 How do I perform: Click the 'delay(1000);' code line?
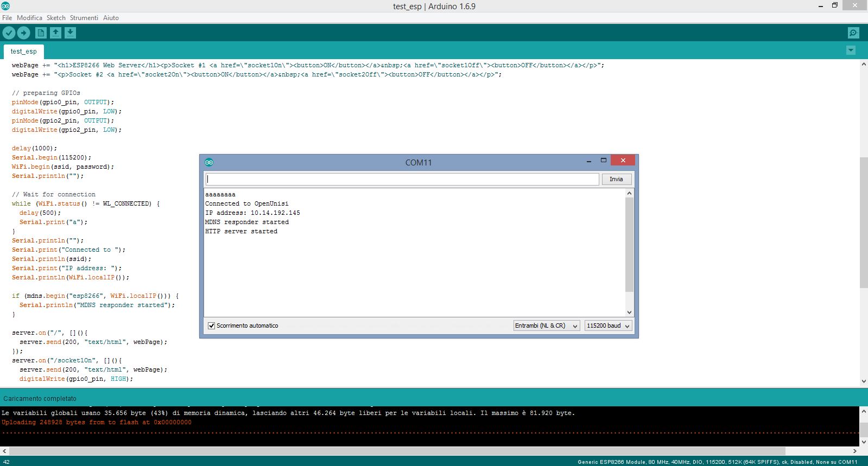click(x=34, y=148)
